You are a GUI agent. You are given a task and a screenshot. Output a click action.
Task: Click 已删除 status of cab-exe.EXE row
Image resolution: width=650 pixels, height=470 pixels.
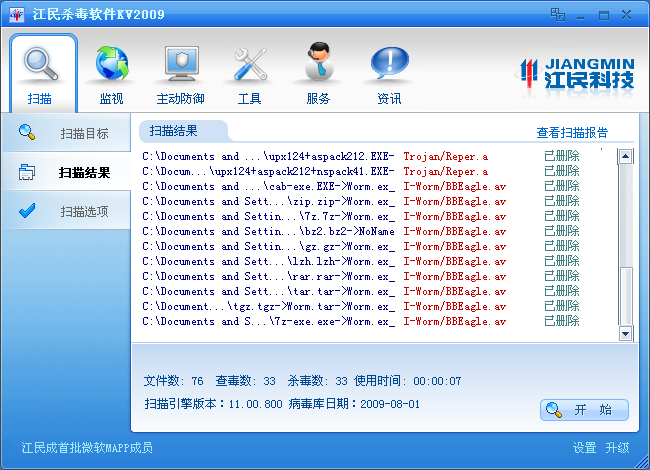(x=562, y=186)
